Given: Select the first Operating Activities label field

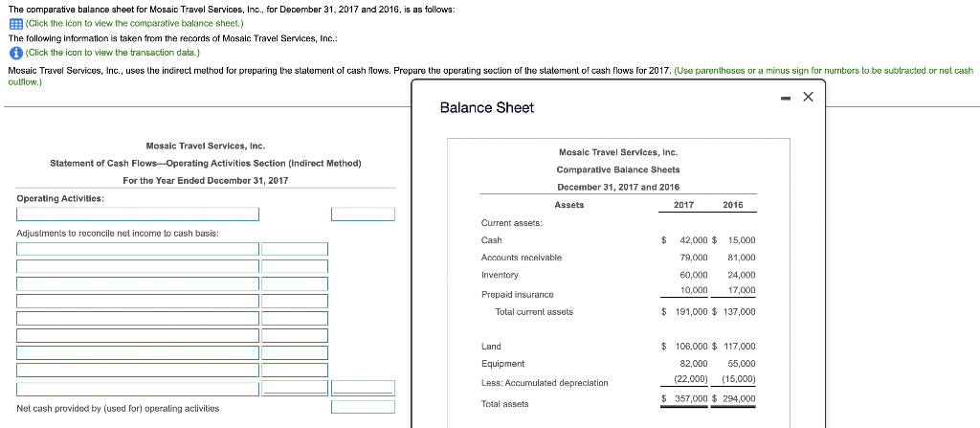Looking at the screenshot, I should (x=138, y=214).
